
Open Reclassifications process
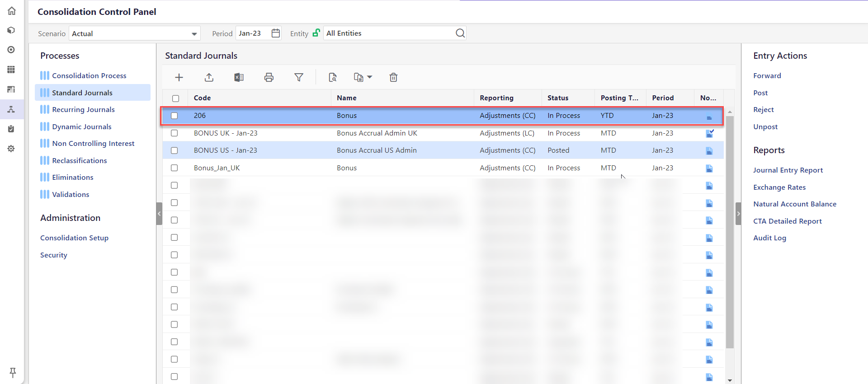pos(79,160)
